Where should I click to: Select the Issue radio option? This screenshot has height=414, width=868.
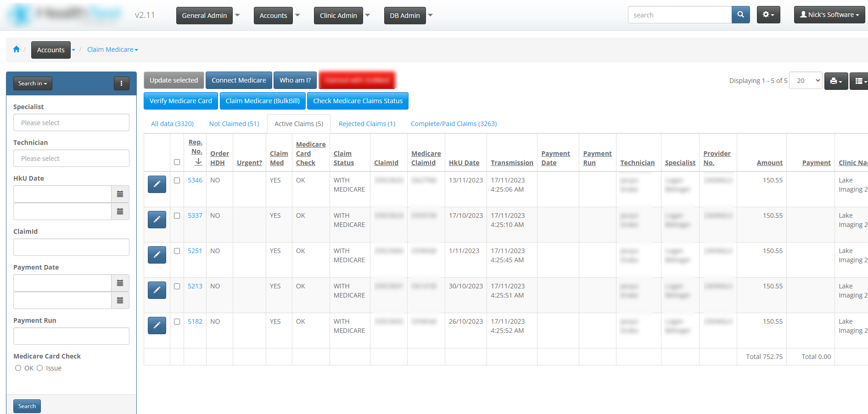[40, 368]
